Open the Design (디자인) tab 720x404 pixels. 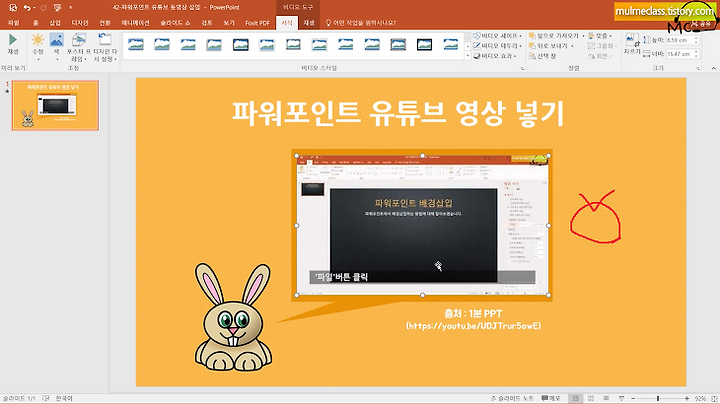pyautogui.click(x=80, y=23)
